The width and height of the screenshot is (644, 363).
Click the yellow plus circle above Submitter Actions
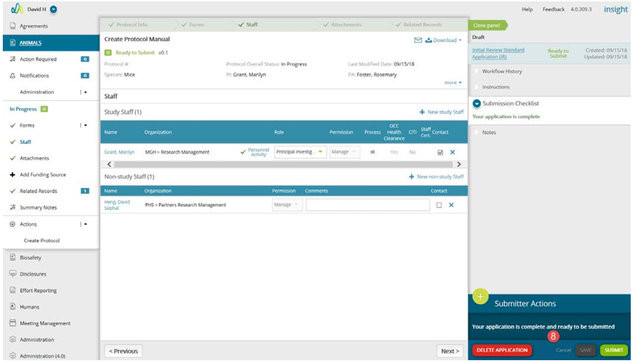480,297
